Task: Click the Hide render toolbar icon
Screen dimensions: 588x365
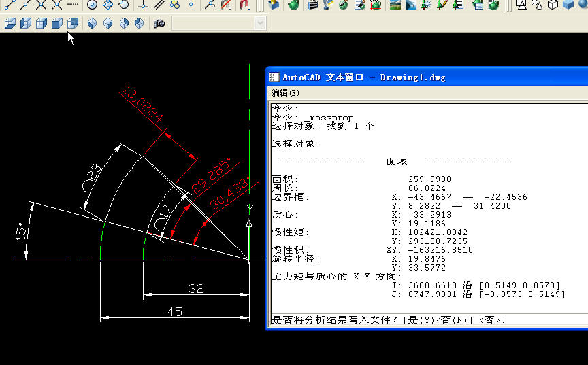Action: click(274, 5)
